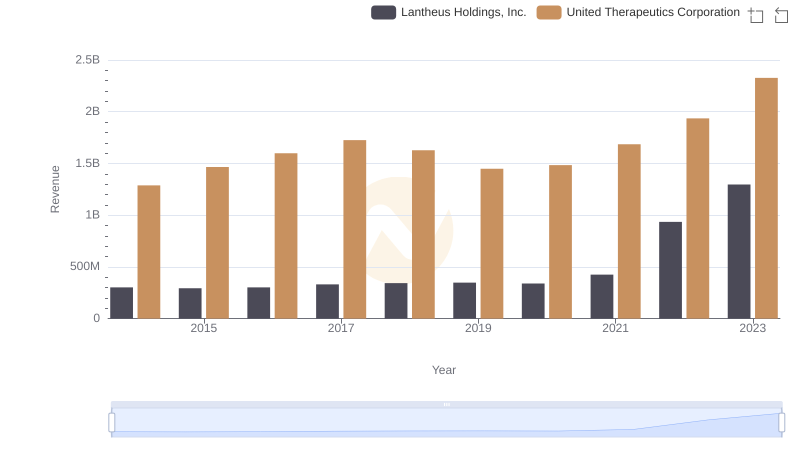Viewport: 800px width, 461px height.
Task: Click the data zoom slider's top drag bar
Action: click(x=446, y=404)
